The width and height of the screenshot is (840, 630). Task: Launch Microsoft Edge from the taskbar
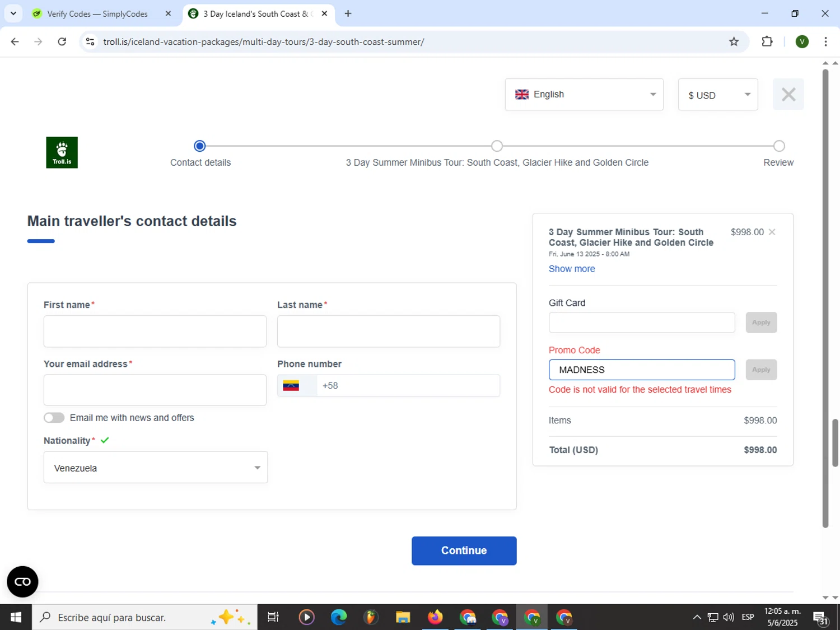coord(338,617)
